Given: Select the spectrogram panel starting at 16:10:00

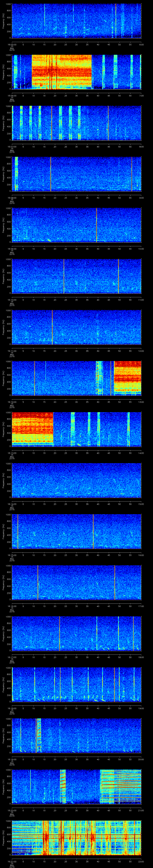Looking at the screenshot, I should pyautogui.click(x=77, y=276).
